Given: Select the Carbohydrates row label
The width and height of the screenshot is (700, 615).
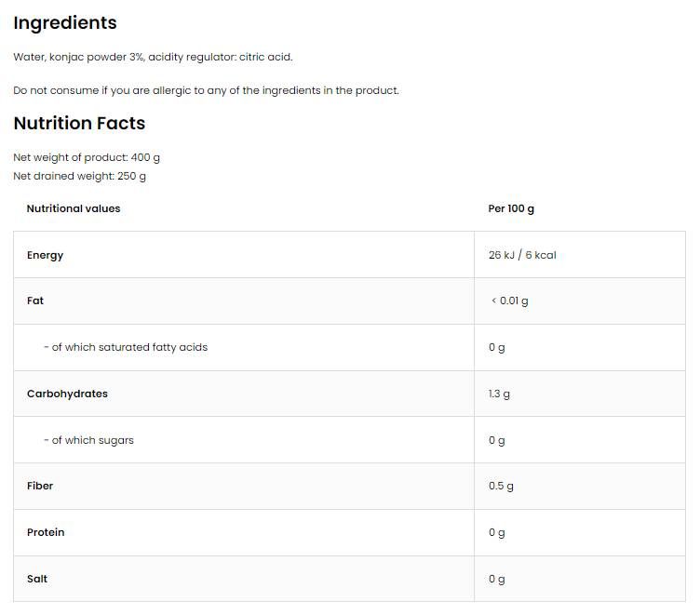Looking at the screenshot, I should coord(67,394).
